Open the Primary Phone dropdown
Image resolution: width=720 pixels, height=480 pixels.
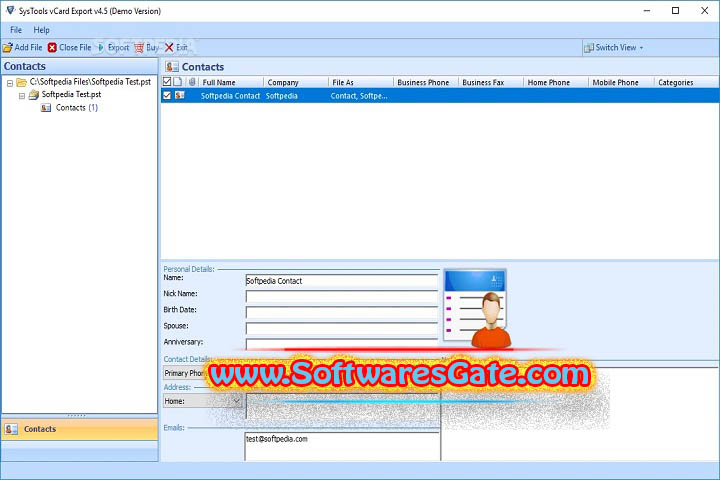[184, 373]
